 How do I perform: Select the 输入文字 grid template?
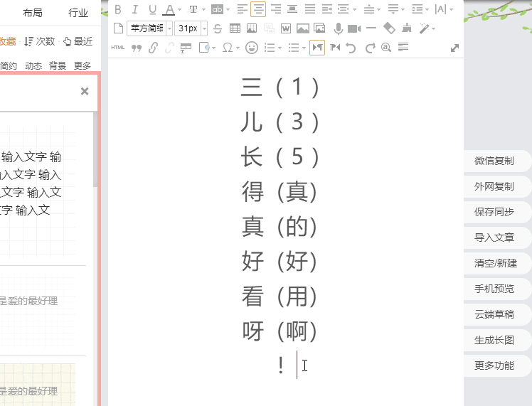tap(38, 192)
